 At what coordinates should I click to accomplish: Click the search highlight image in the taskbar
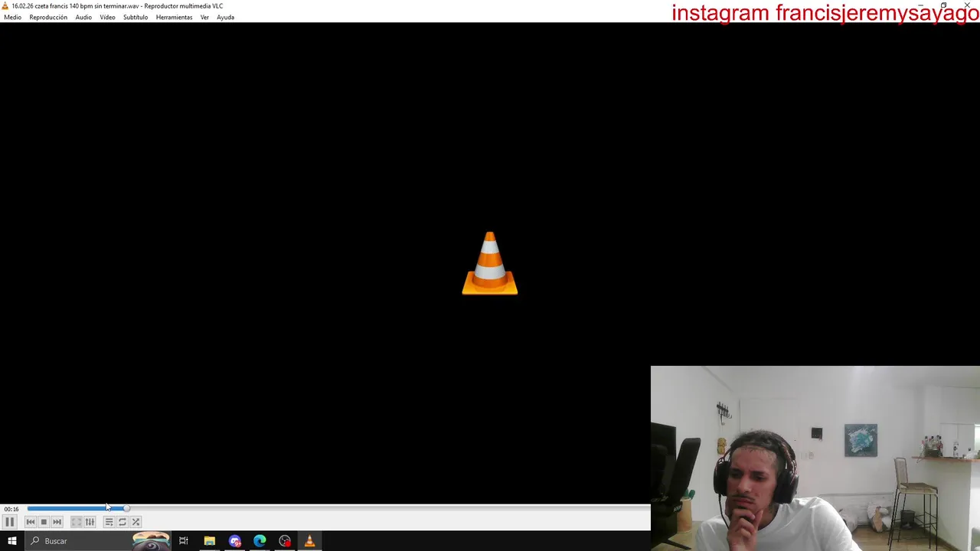[151, 542]
